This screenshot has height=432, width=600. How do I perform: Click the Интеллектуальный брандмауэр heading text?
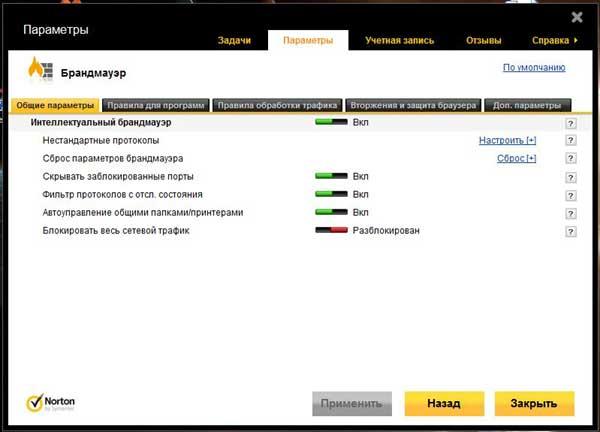pos(101,122)
